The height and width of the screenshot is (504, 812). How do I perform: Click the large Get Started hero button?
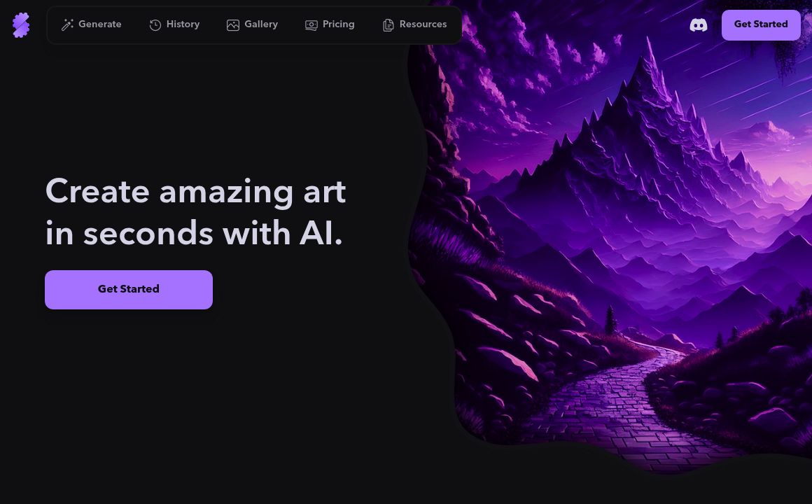(128, 290)
